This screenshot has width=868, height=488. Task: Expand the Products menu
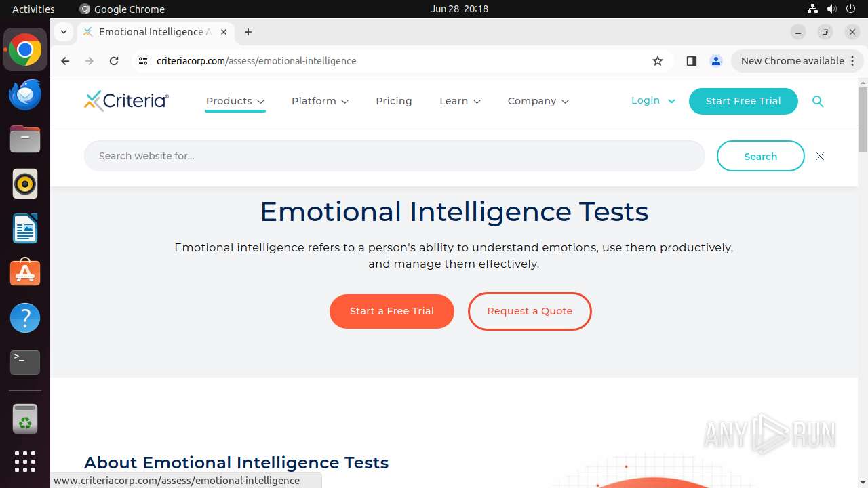tap(235, 101)
